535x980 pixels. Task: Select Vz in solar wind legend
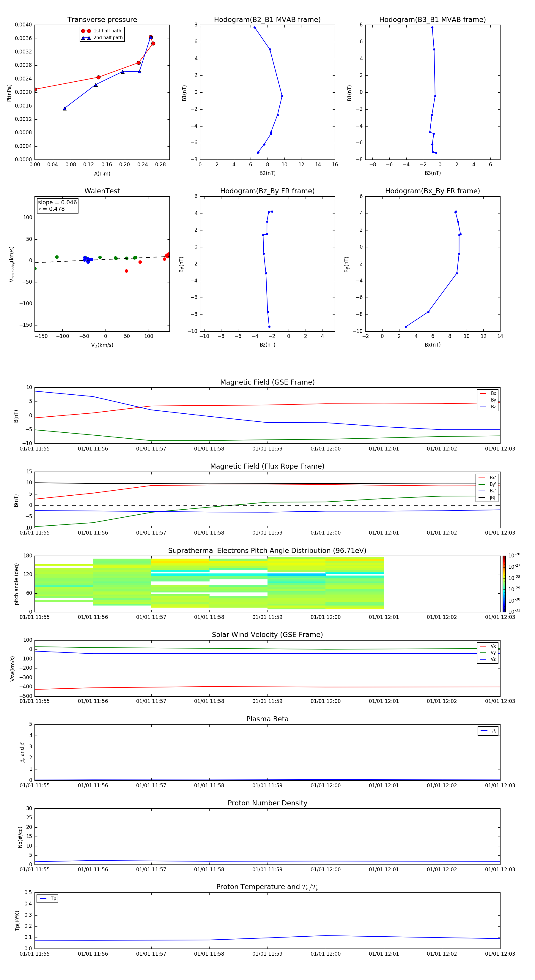tap(488, 659)
